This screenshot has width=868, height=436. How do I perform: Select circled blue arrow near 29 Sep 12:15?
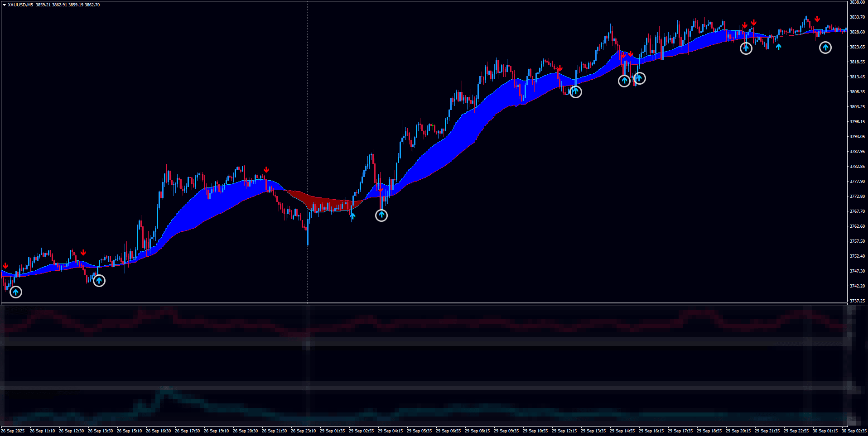pos(575,91)
